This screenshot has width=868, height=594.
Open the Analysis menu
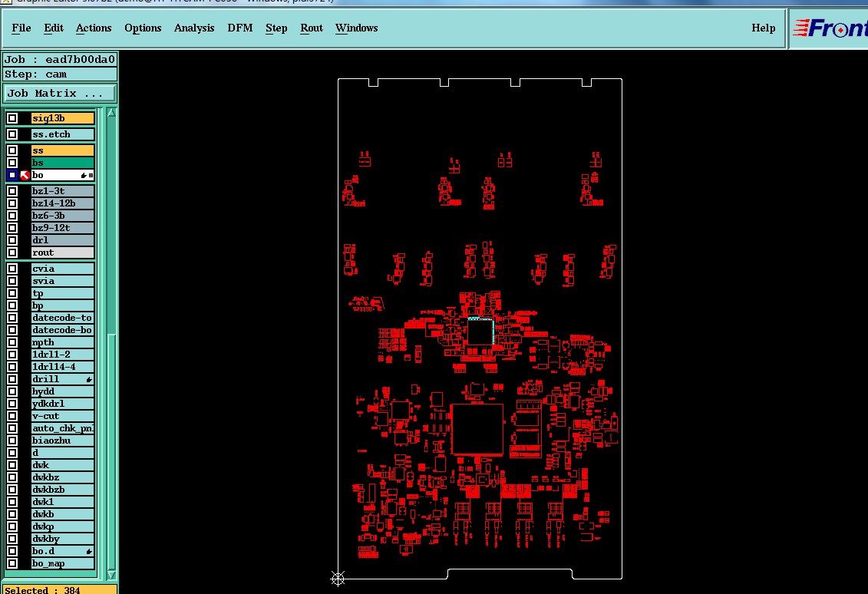193,28
